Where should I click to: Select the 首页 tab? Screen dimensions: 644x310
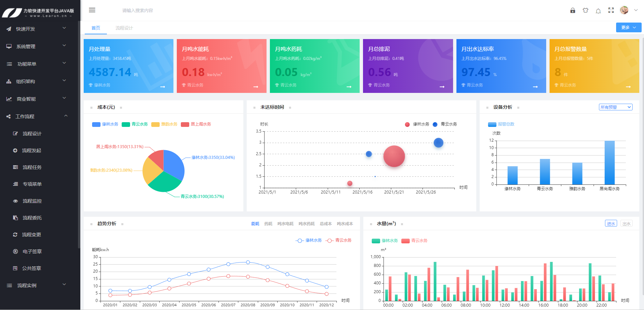[96, 28]
